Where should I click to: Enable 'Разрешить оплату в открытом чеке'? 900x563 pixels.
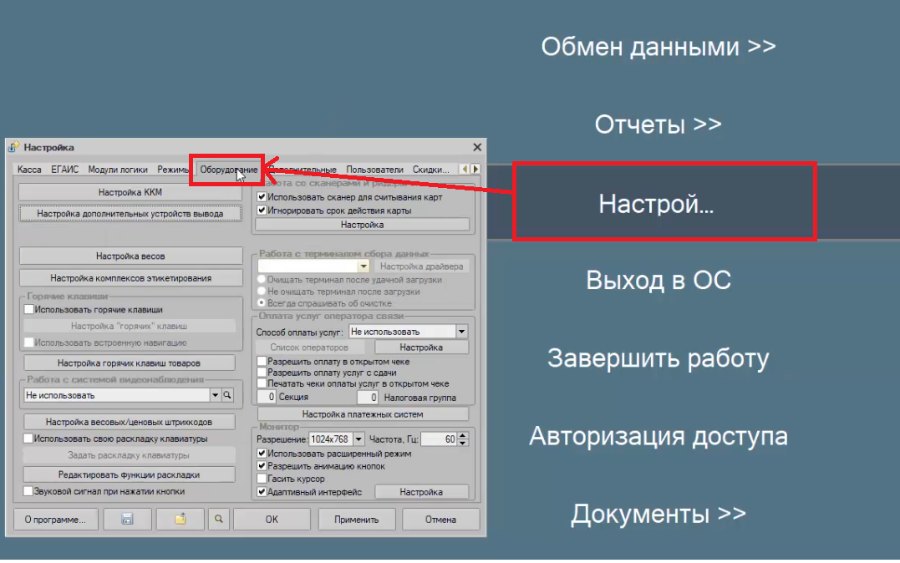coord(261,362)
